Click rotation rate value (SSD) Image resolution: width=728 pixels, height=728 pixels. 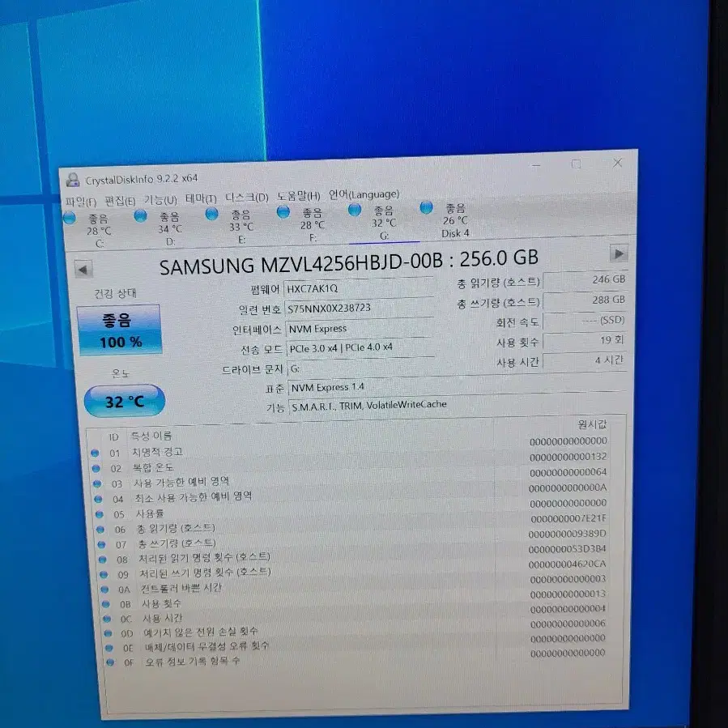585,321
